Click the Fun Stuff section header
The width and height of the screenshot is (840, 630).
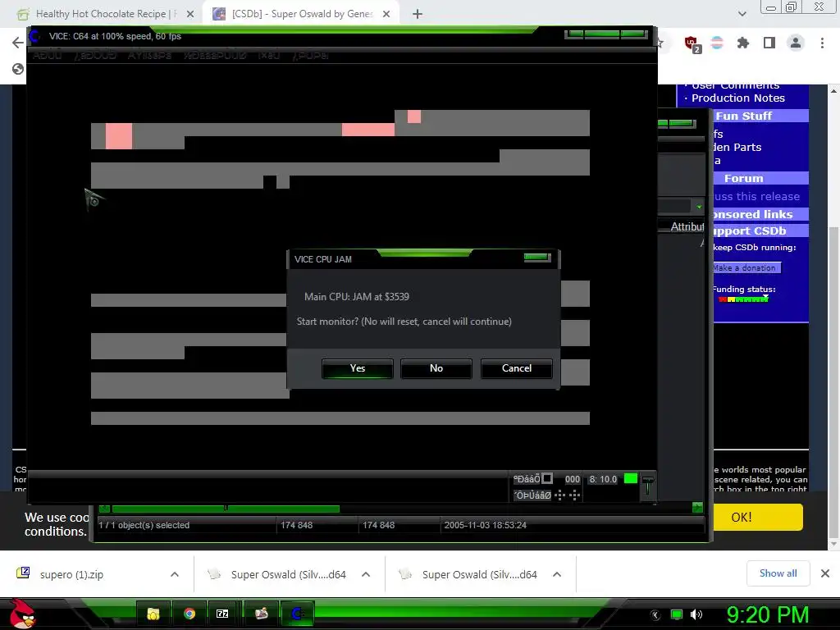click(760, 116)
